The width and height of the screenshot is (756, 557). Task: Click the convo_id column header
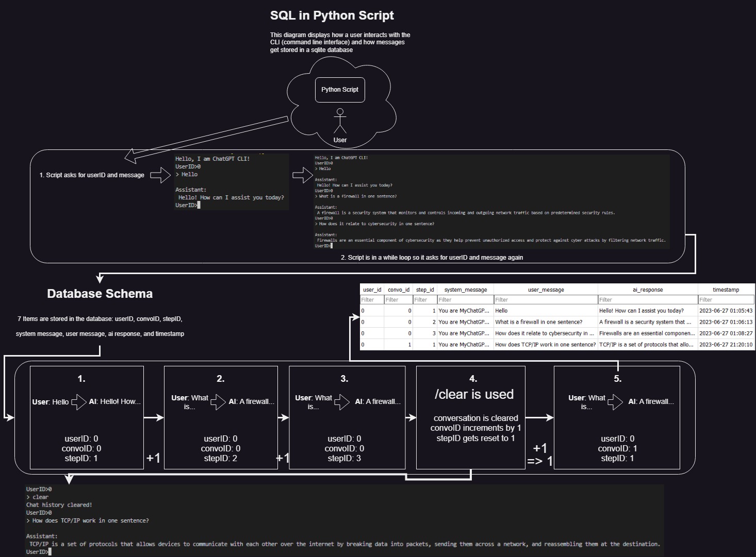coord(399,290)
